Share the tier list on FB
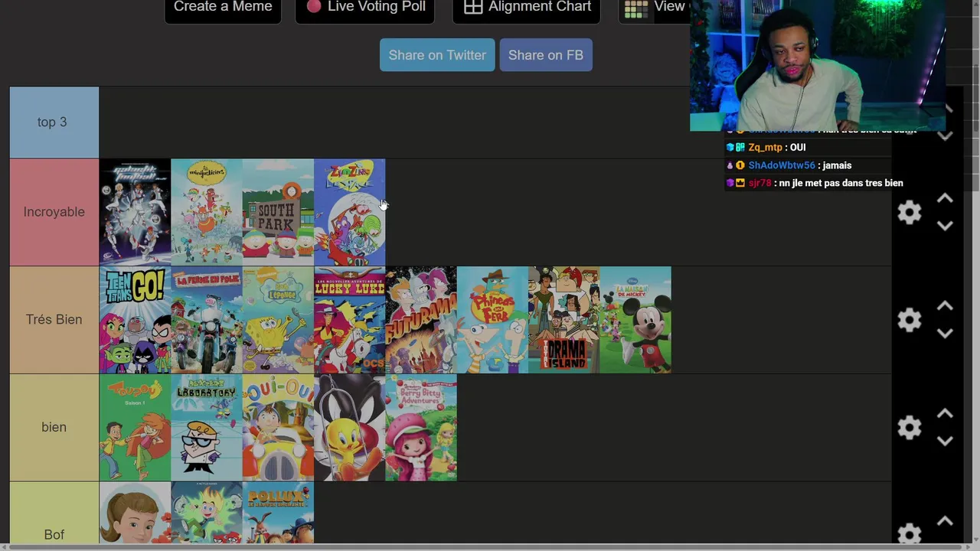The width and height of the screenshot is (980, 551). click(546, 55)
